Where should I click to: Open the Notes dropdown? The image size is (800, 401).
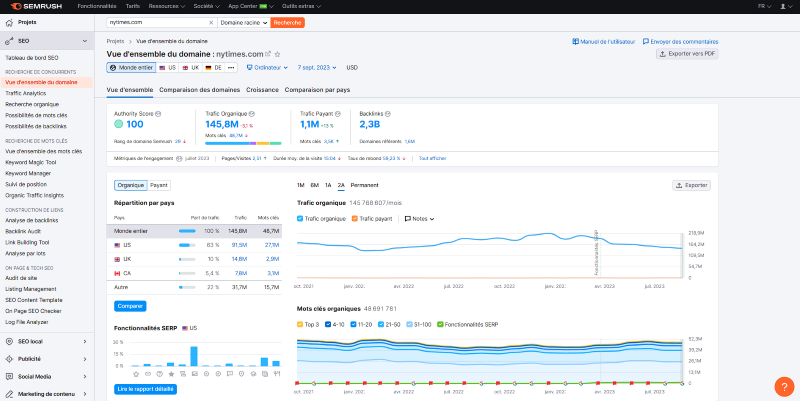coord(419,219)
